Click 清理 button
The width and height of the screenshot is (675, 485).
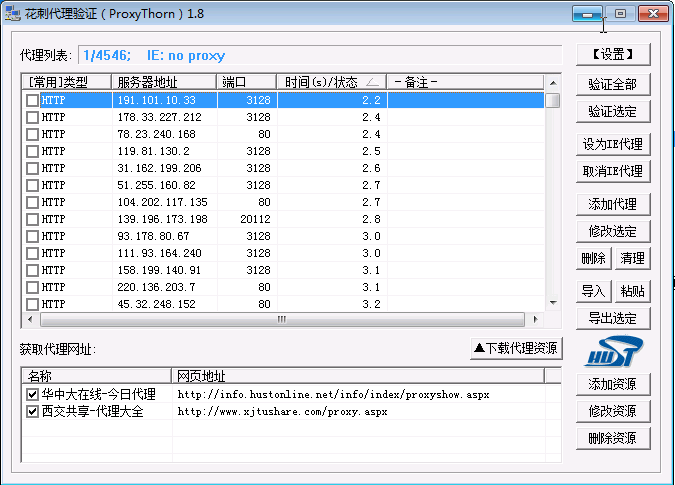[x=632, y=259]
